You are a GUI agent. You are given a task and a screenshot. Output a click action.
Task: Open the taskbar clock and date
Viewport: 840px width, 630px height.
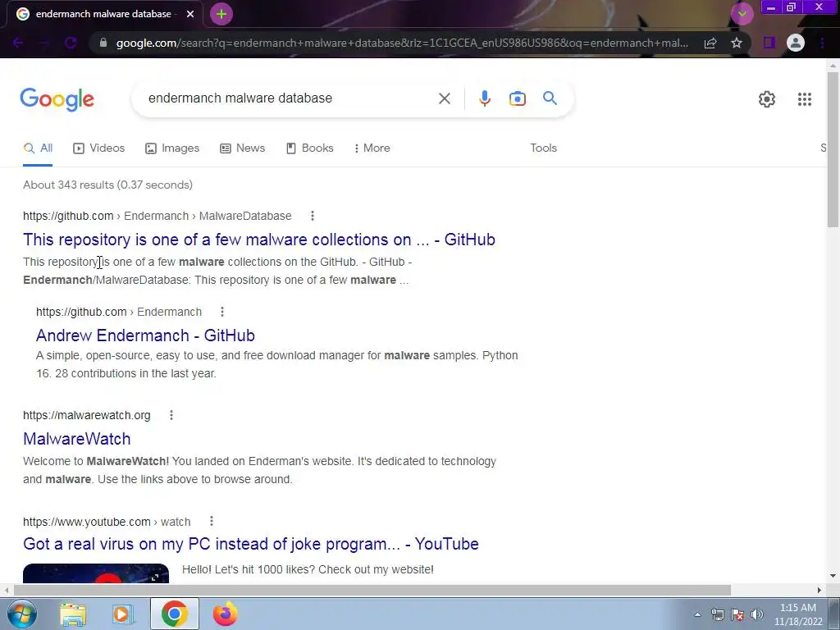tap(798, 614)
